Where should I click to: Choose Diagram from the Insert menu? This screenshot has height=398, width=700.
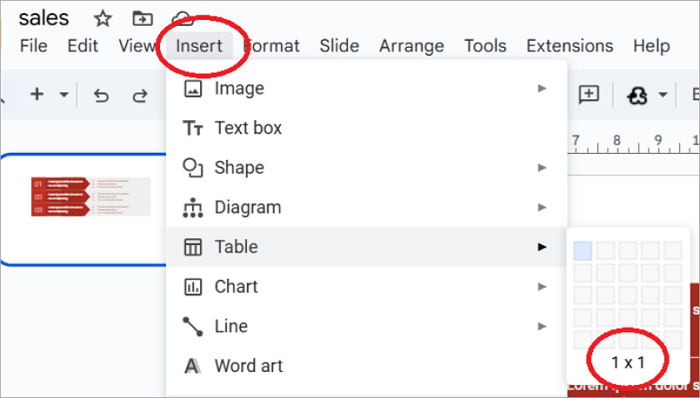(366, 207)
